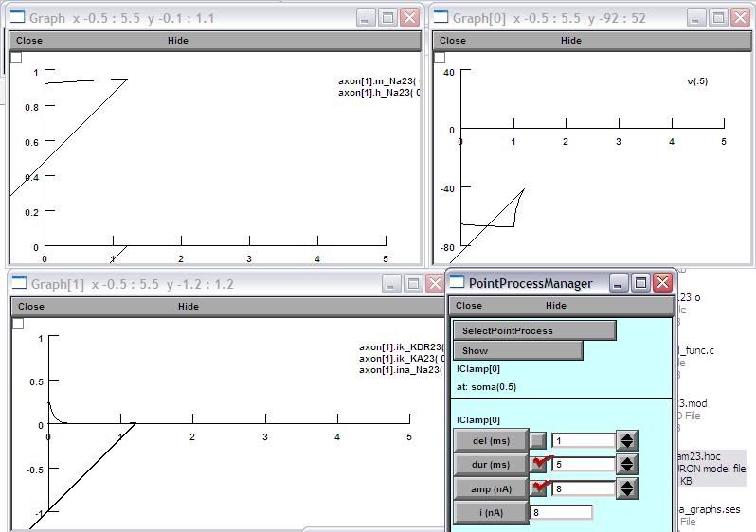Select Hide in the Graph[1] menu bar
756x532 pixels.
point(189,306)
